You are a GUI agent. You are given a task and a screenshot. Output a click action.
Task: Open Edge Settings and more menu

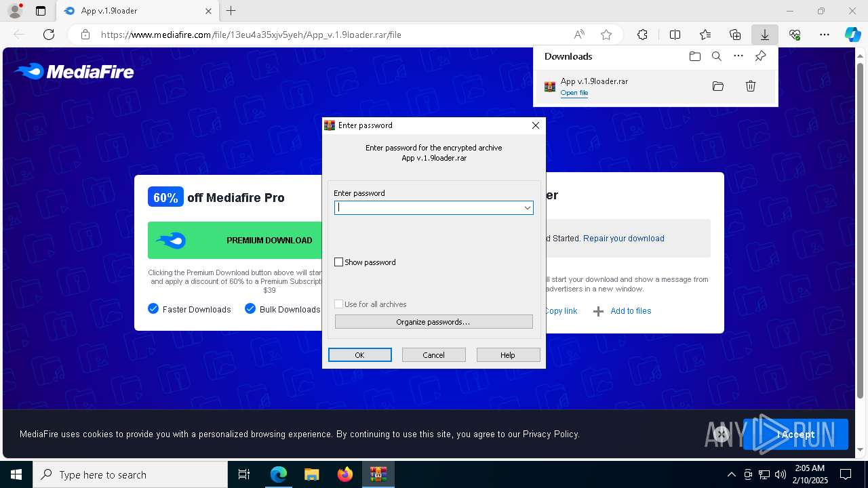pos(825,35)
